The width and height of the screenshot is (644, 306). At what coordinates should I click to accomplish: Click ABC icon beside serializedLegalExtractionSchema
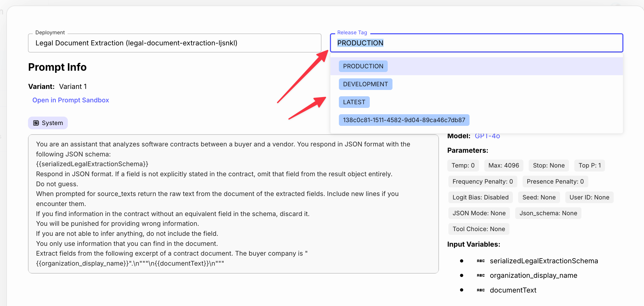[x=481, y=261]
